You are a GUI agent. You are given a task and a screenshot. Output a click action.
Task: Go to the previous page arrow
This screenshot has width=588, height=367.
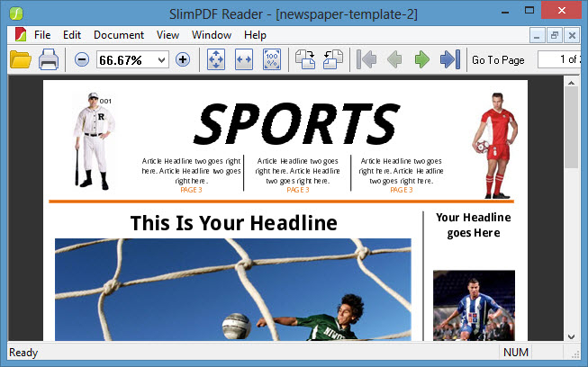pos(394,59)
